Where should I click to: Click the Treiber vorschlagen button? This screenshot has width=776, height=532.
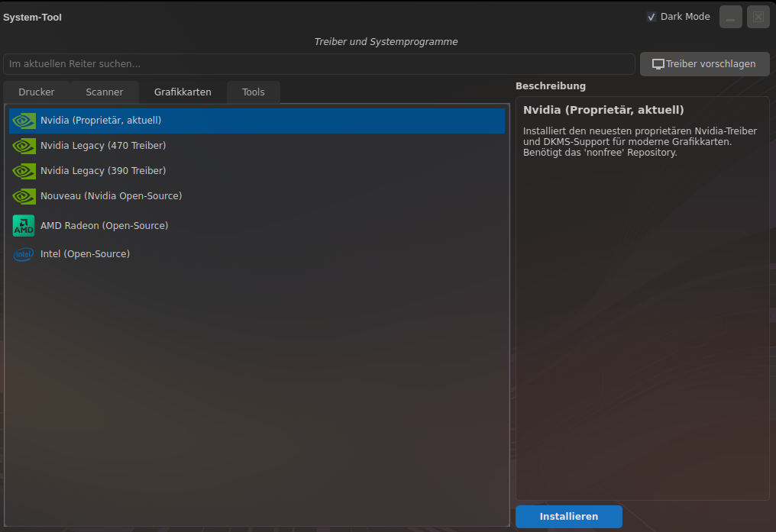(705, 64)
